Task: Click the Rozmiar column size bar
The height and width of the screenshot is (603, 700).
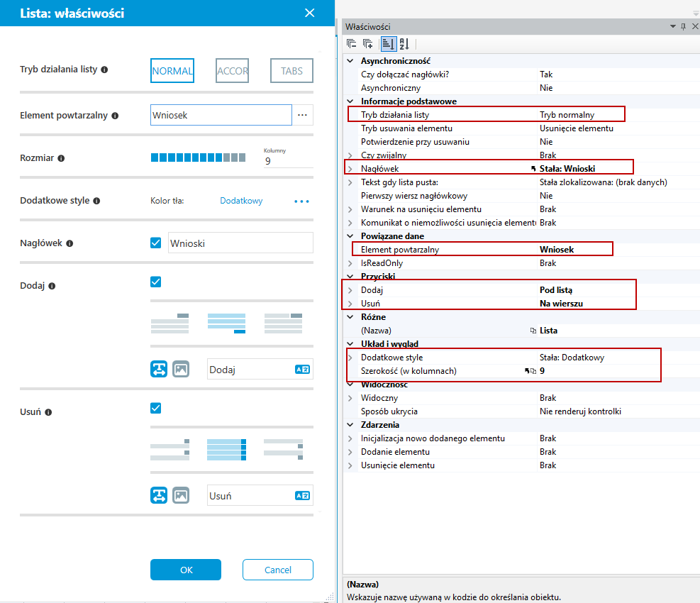Action: tap(198, 157)
